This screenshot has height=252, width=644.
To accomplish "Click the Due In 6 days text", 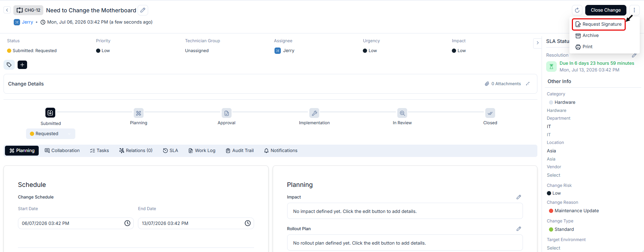I will (597, 63).
